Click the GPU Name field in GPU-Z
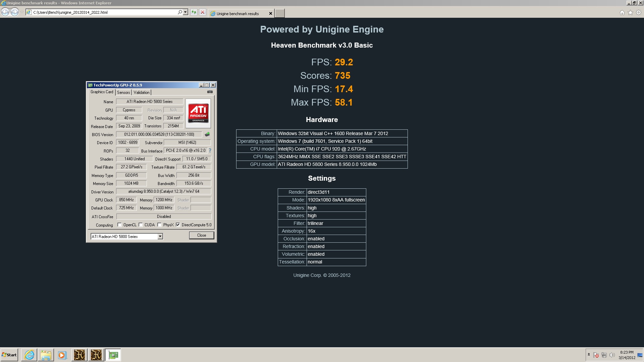The height and width of the screenshot is (362, 644). pyautogui.click(x=150, y=102)
